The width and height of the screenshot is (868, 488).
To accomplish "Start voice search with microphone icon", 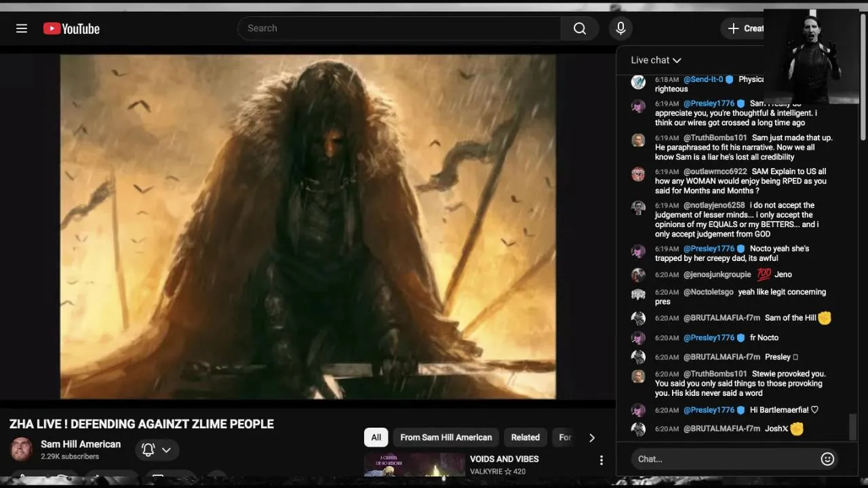I will click(x=620, y=28).
